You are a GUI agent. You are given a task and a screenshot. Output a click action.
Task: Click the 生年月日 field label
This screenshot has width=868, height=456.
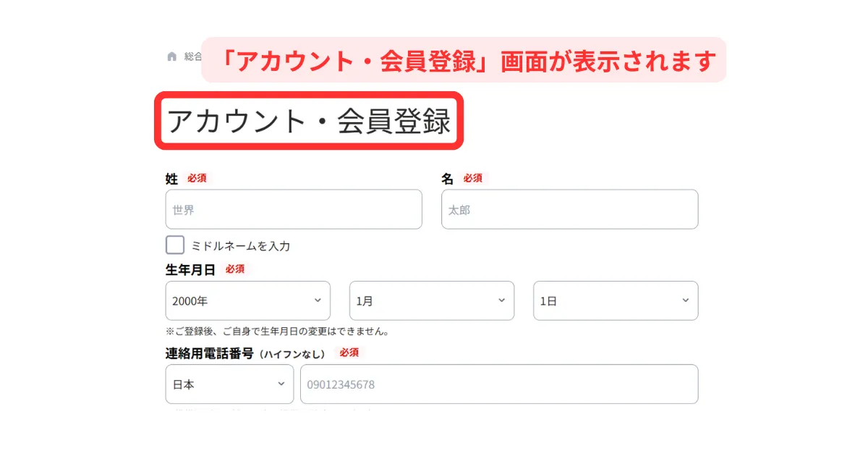[190, 270]
